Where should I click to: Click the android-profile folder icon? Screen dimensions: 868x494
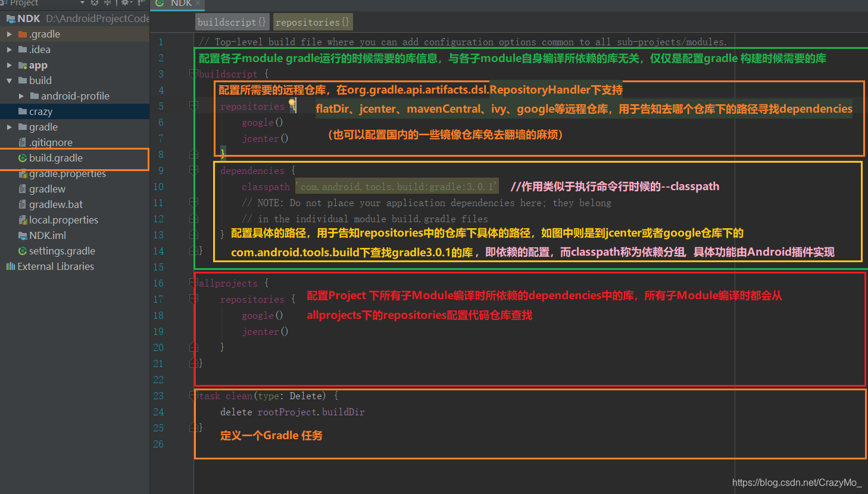(x=35, y=96)
